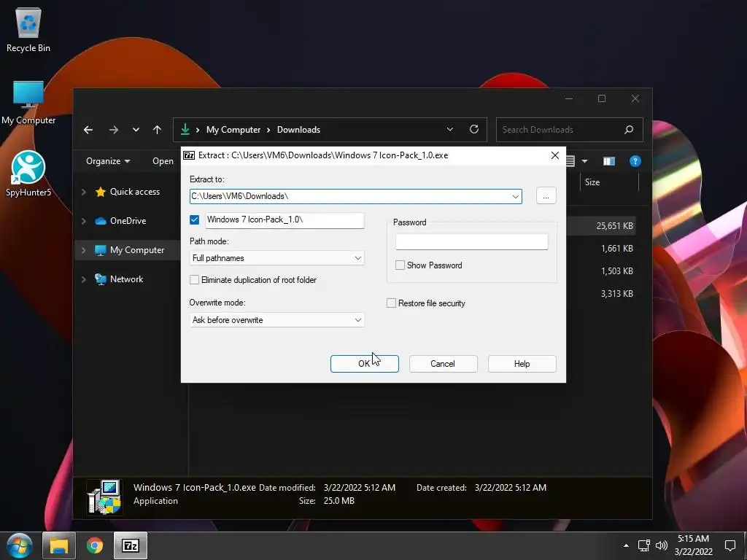Click My Computer breadcrumb in address bar
Viewport: 747px width, 560px height.
pos(233,130)
